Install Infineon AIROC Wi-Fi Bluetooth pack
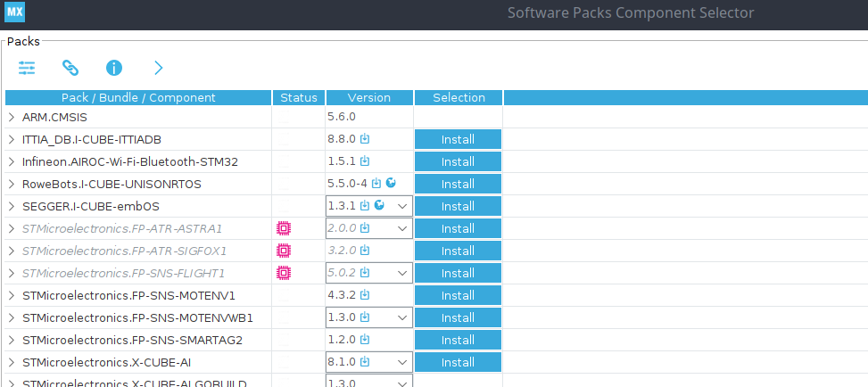The image size is (868, 387). [x=458, y=161]
